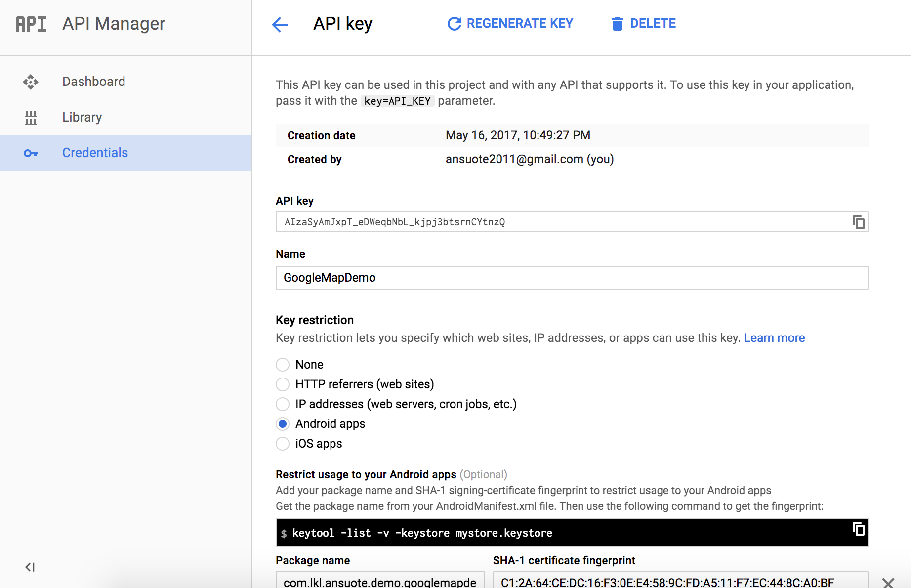Select the None key restriction
Screen dimensions: 911x588
[283, 365]
